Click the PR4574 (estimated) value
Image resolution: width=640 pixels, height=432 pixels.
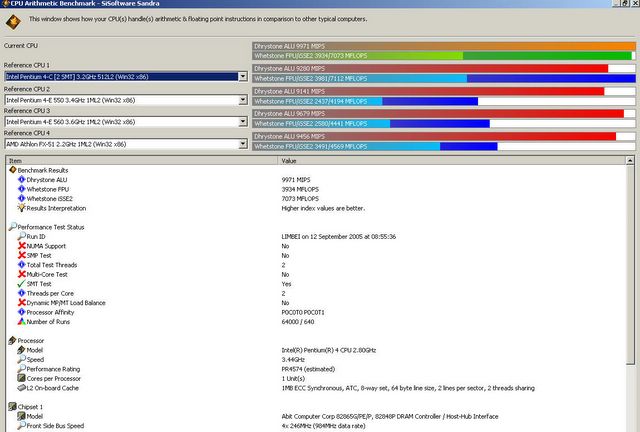click(308, 369)
